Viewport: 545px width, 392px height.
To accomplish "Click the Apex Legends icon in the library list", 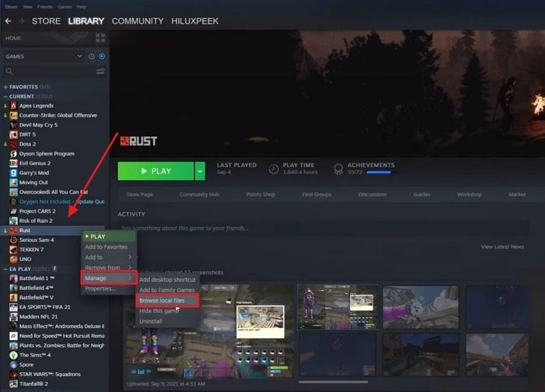I will pyautogui.click(x=14, y=105).
